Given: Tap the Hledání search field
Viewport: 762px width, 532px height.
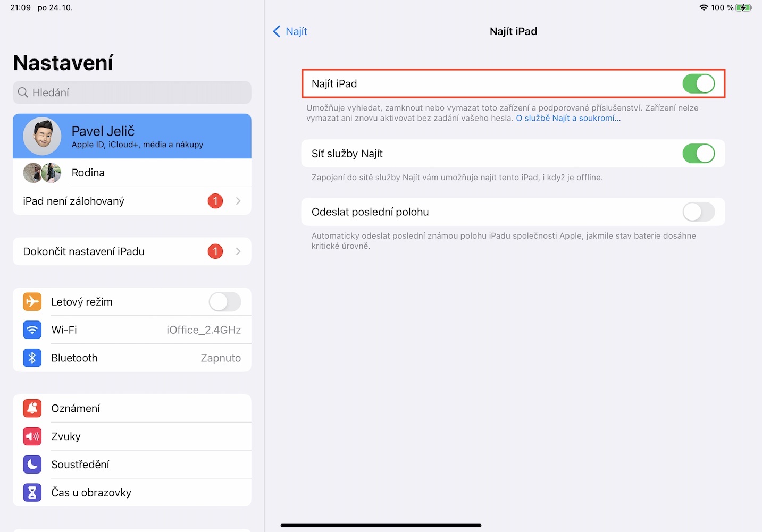Looking at the screenshot, I should pyautogui.click(x=132, y=92).
